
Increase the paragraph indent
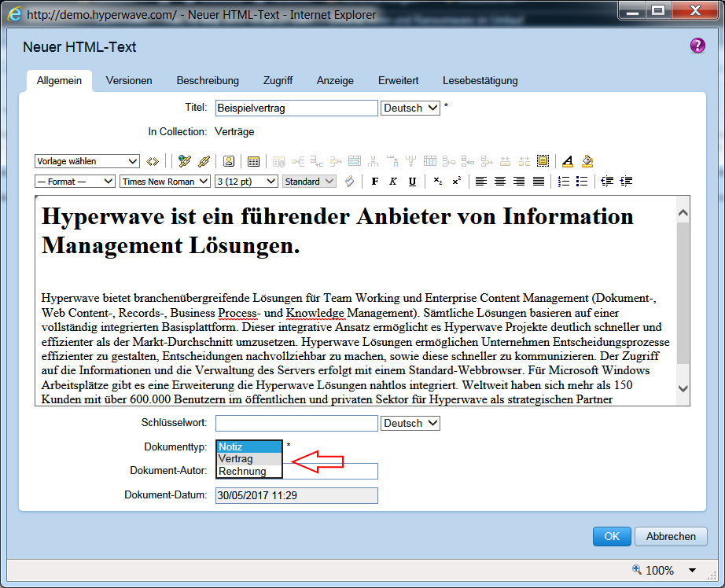point(626,182)
